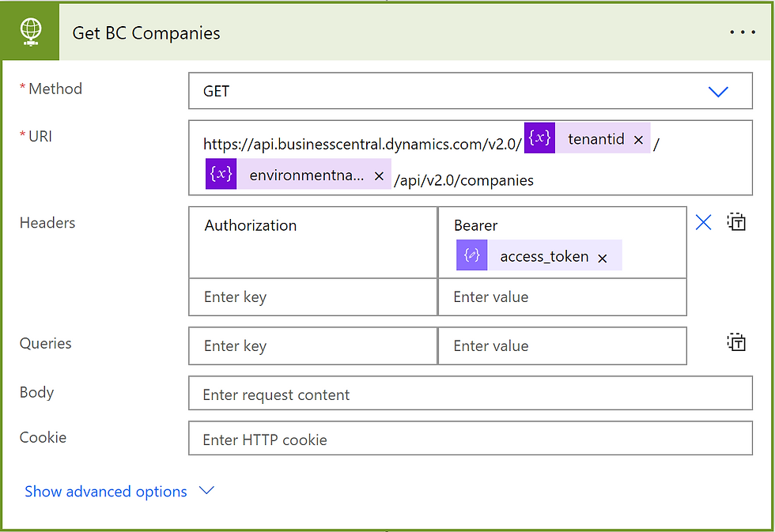775x532 pixels.
Task: Click the Cookie label
Action: (x=43, y=437)
